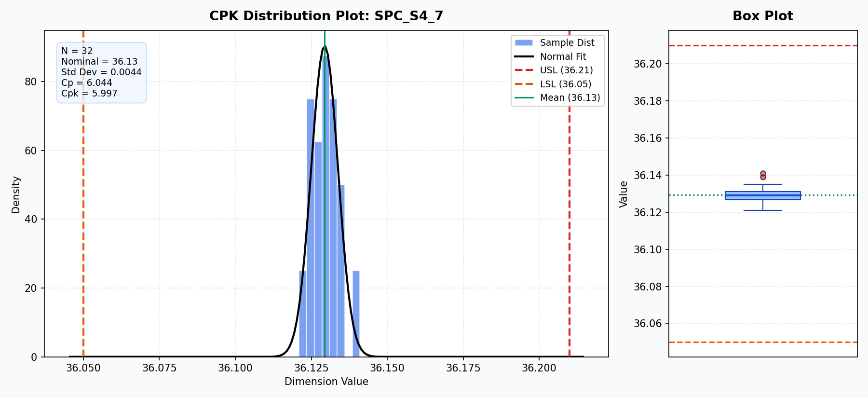Click the box plot tick label "36.12"
The image size is (868, 398).
tap(648, 213)
